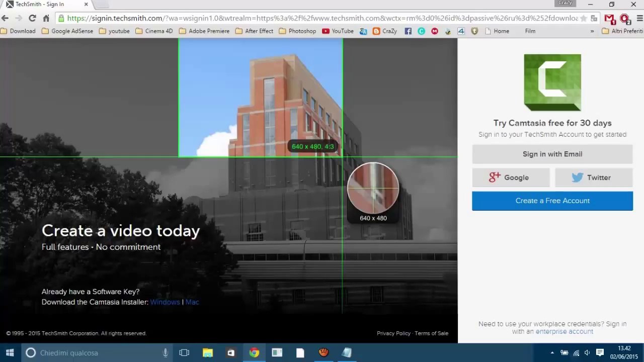
Task: Click the volume icon in system tray
Action: [x=587, y=353]
